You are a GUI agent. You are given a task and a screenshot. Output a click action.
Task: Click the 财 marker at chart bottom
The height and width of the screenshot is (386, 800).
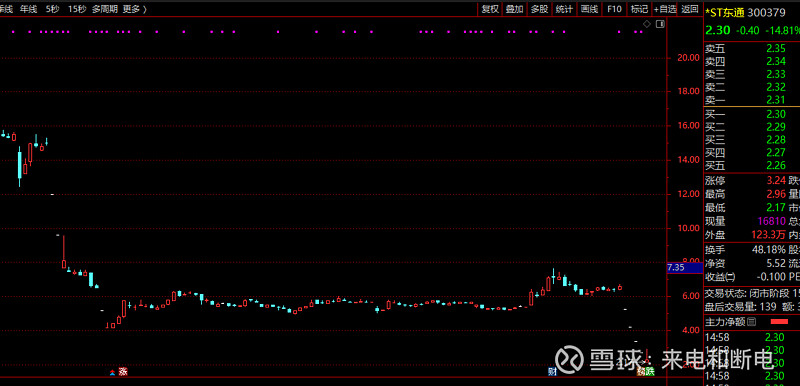(552, 371)
